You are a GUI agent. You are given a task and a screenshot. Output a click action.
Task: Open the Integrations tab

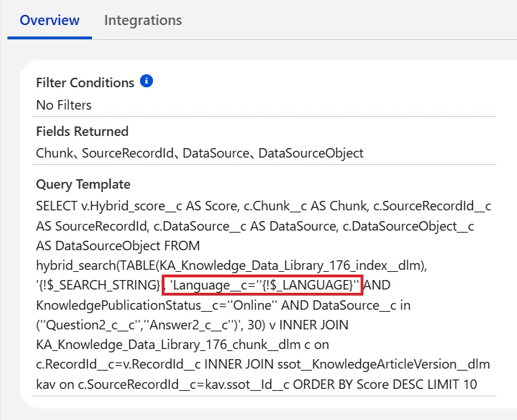[x=143, y=20]
